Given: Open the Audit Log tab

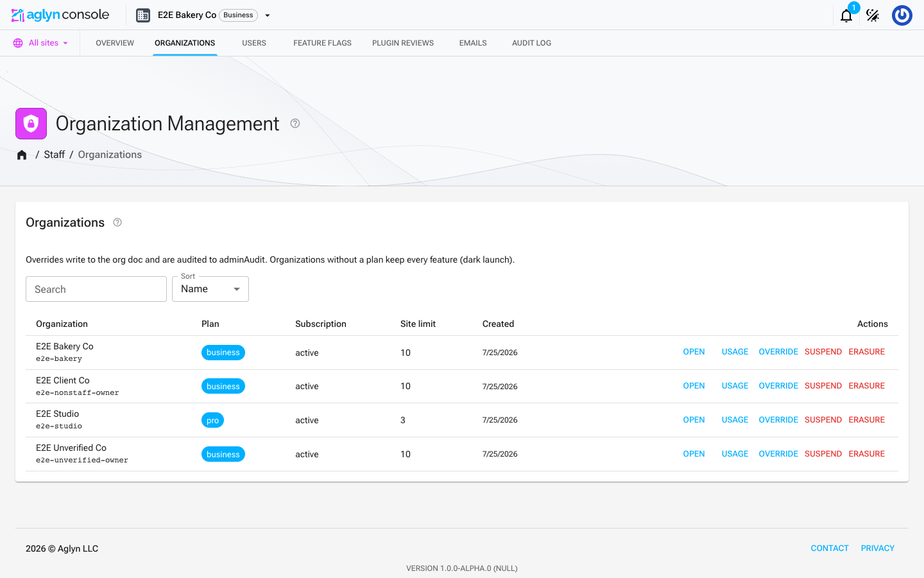Looking at the screenshot, I should click(531, 43).
